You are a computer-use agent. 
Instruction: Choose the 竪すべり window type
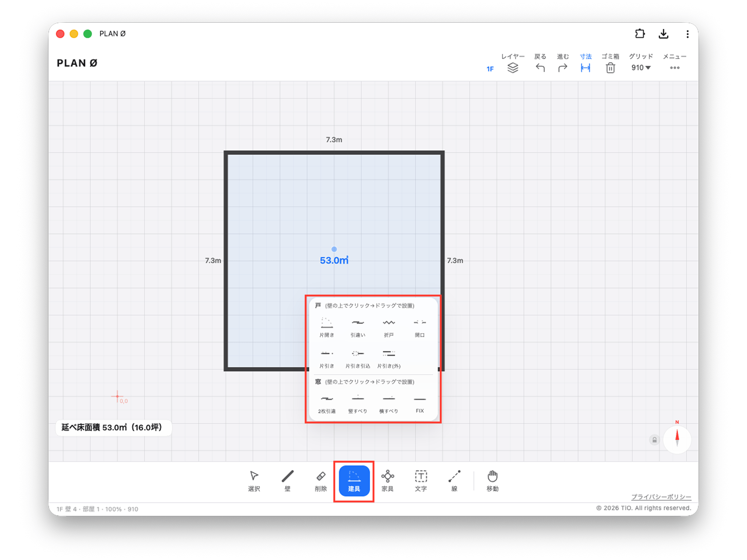pos(358,404)
